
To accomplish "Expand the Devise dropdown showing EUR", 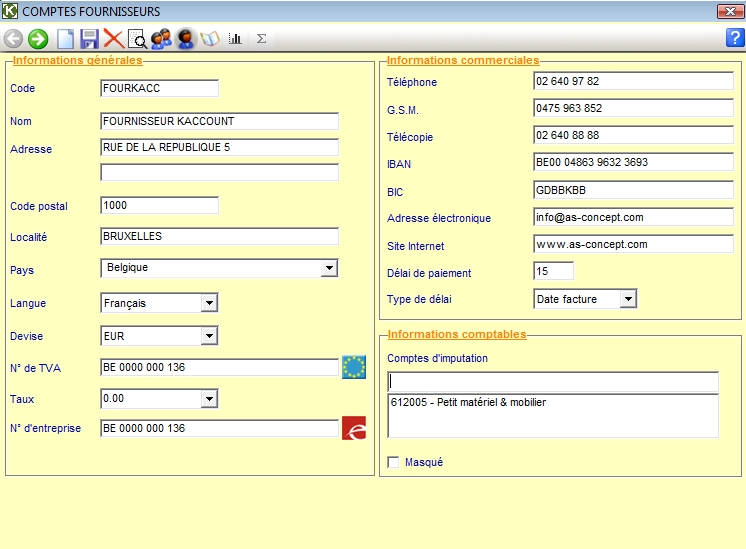I will 209,336.
